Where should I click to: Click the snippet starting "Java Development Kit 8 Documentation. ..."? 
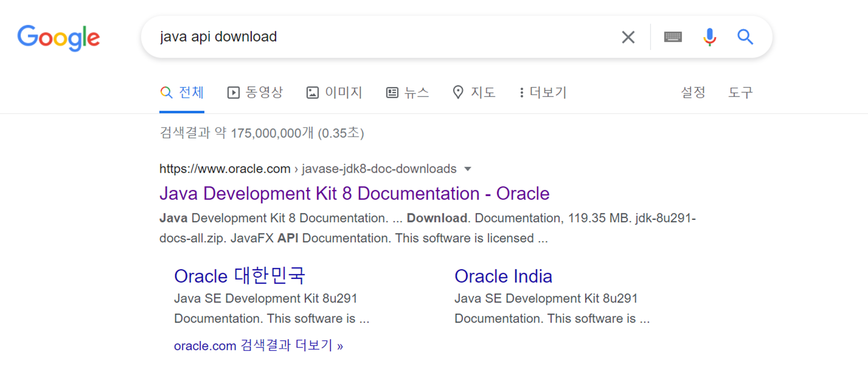pos(427,228)
